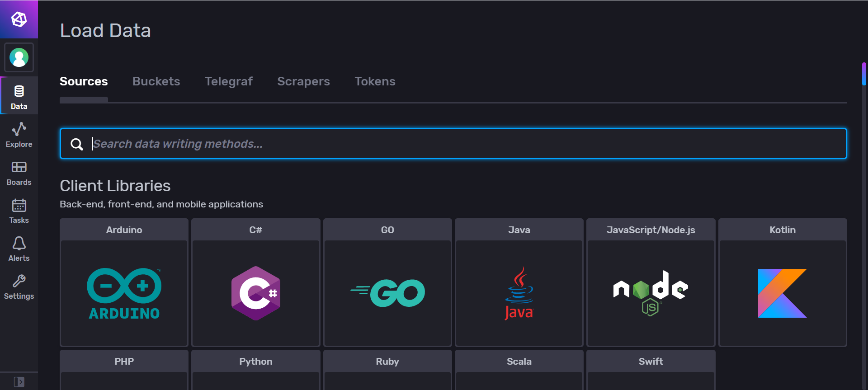
Task: Click the page vertical scrollbar thumb
Action: [864, 74]
